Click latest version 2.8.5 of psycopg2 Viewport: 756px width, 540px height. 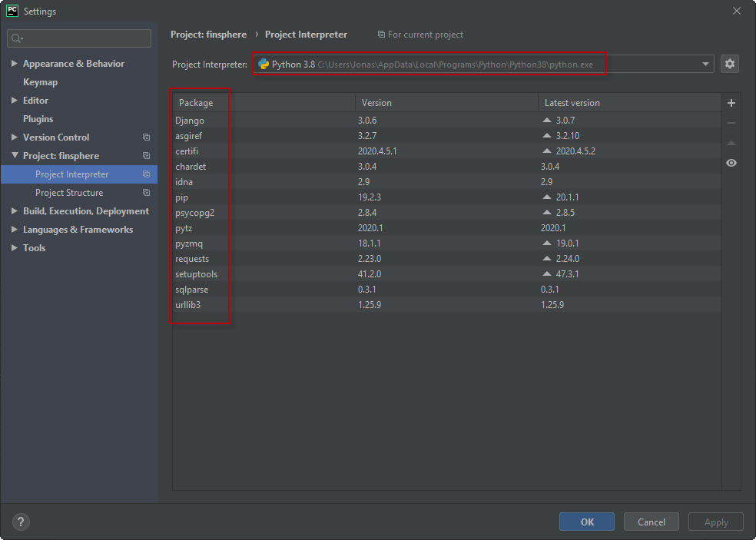click(x=565, y=213)
